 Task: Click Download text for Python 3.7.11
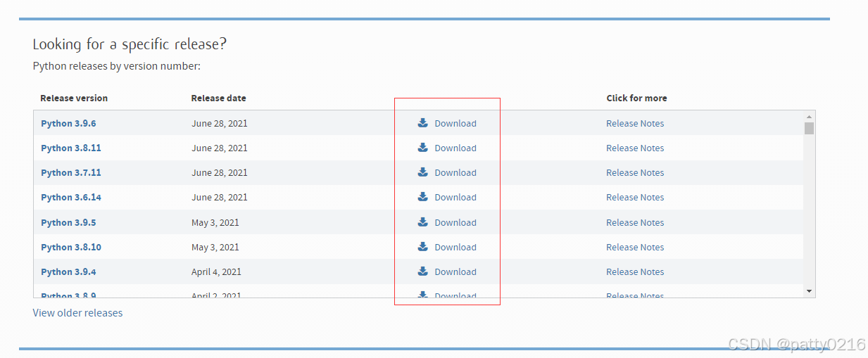point(455,172)
